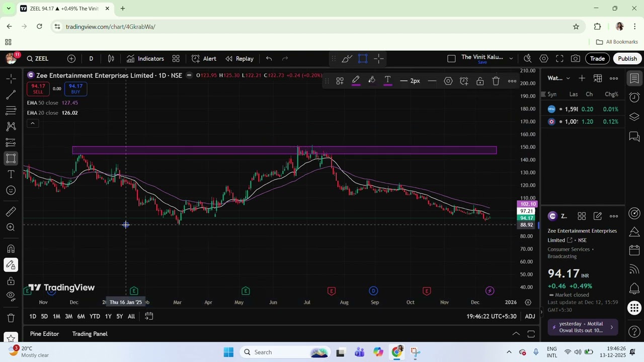644x362 pixels.
Task: Change the drawing text color swatch
Action: click(x=388, y=81)
